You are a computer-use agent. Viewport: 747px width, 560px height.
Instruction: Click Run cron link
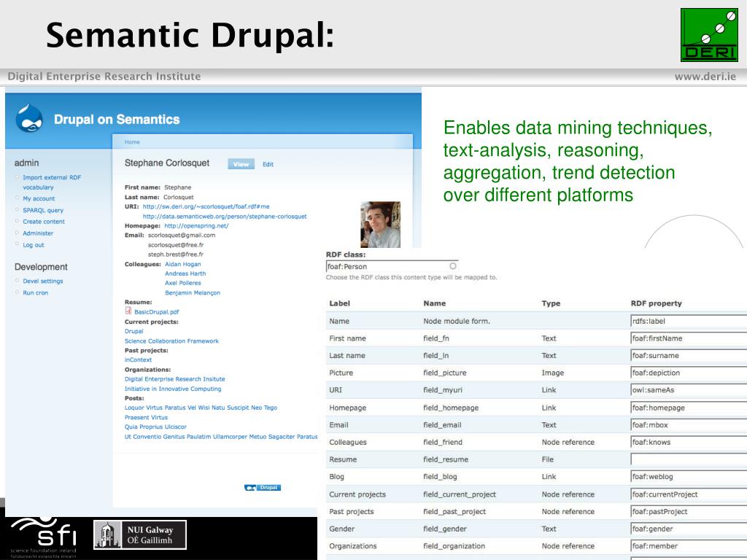[35, 293]
